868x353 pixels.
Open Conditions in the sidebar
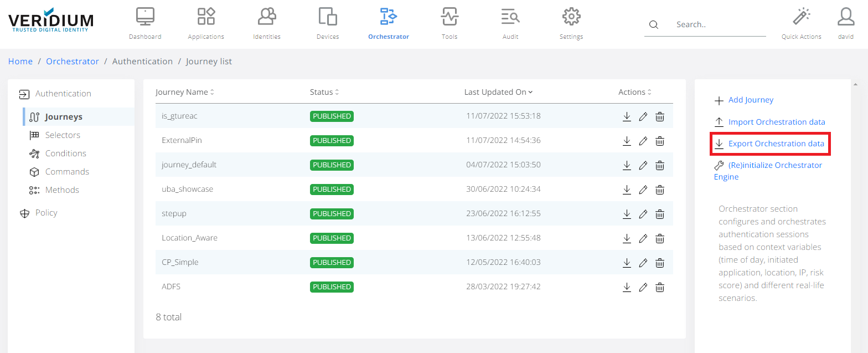[65, 154]
